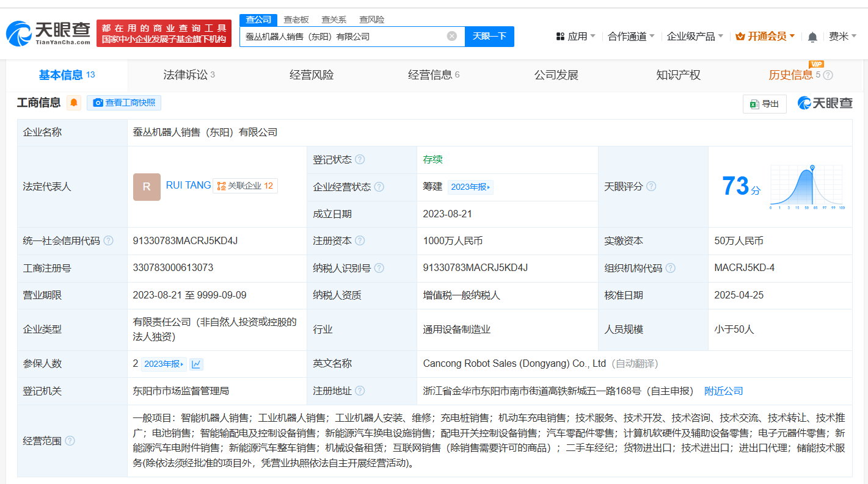Screen dimensions: 868x484
Task: Click the 导出 export button
Action: pos(764,104)
